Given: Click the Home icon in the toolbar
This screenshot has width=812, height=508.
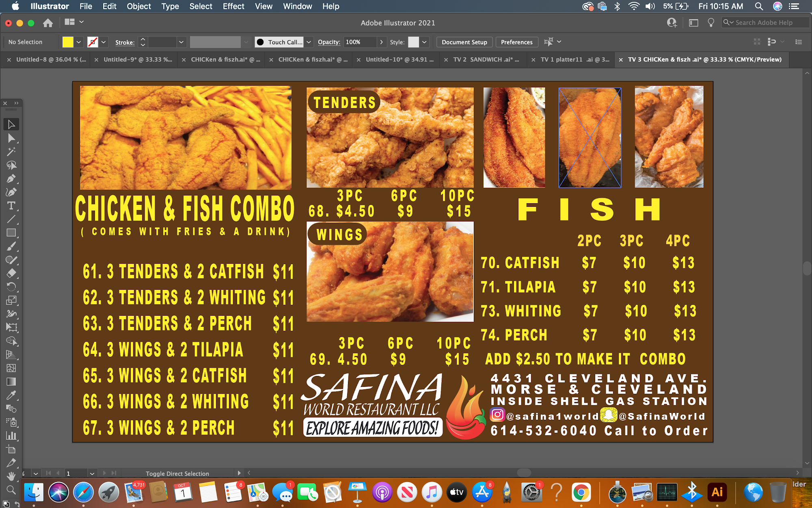Looking at the screenshot, I should coord(48,23).
